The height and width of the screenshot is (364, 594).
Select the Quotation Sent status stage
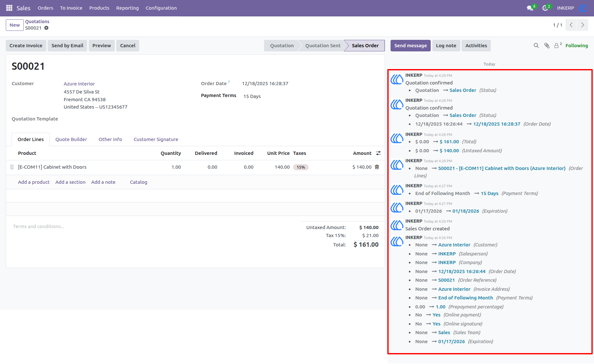click(323, 46)
